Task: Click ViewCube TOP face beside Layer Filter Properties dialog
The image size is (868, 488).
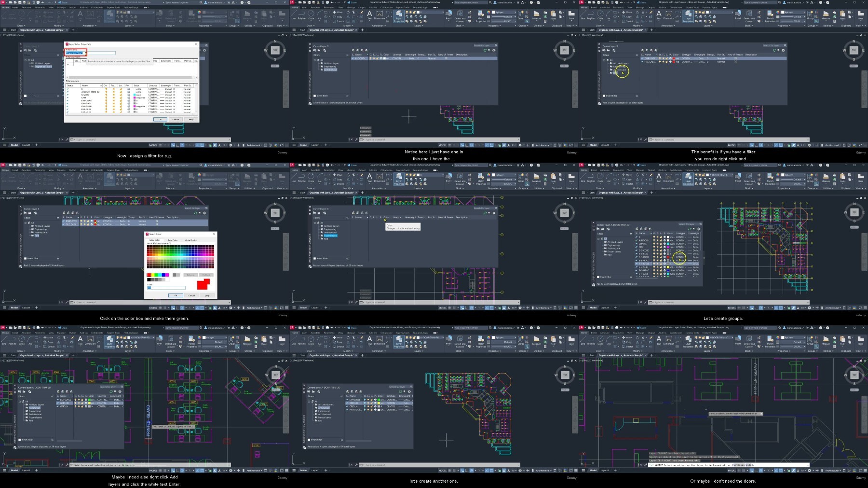Action: point(275,50)
